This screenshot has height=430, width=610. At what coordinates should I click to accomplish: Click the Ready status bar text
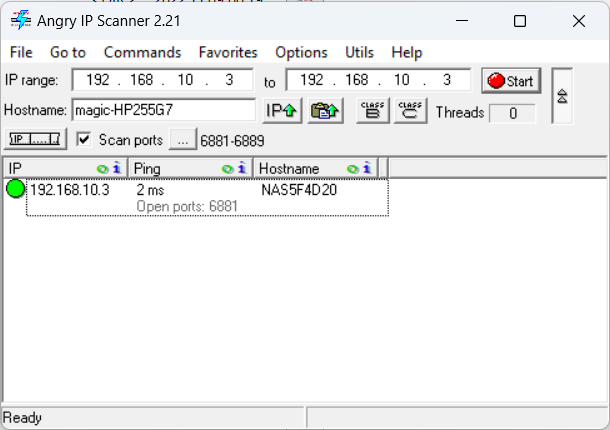(x=22, y=418)
